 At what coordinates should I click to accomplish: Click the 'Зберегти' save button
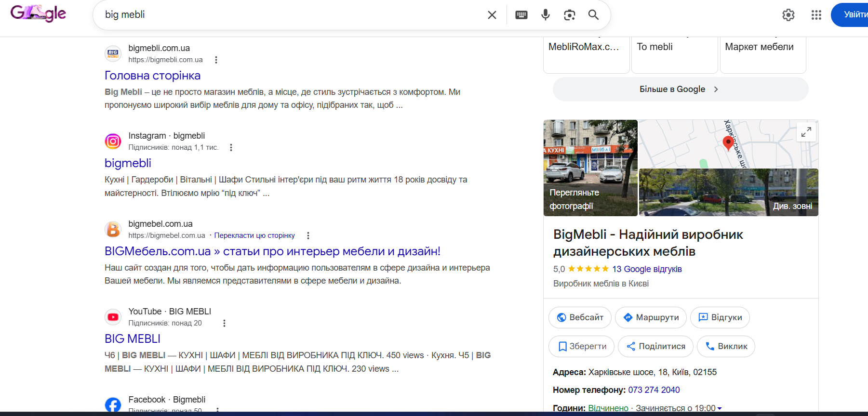pyautogui.click(x=581, y=346)
